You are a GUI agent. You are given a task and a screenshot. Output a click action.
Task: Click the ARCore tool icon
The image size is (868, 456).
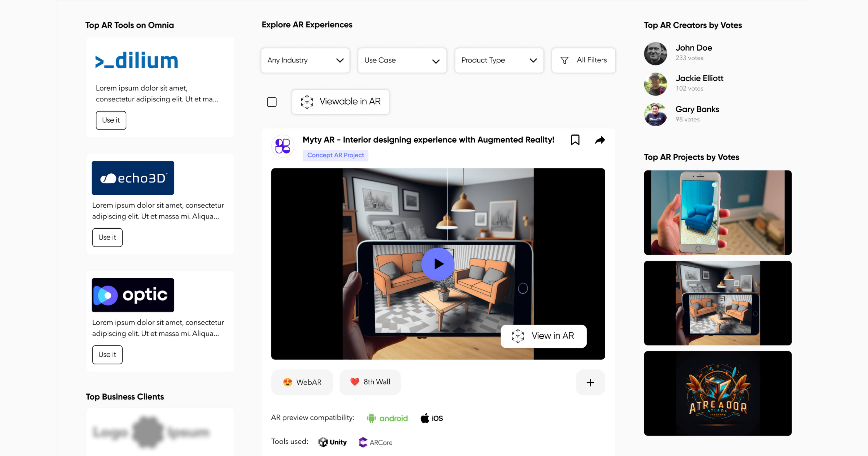[363, 442]
